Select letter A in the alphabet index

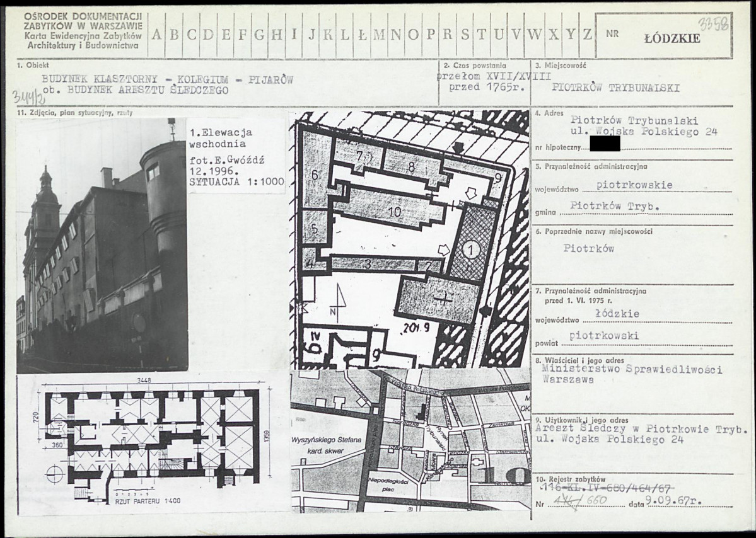157,35
